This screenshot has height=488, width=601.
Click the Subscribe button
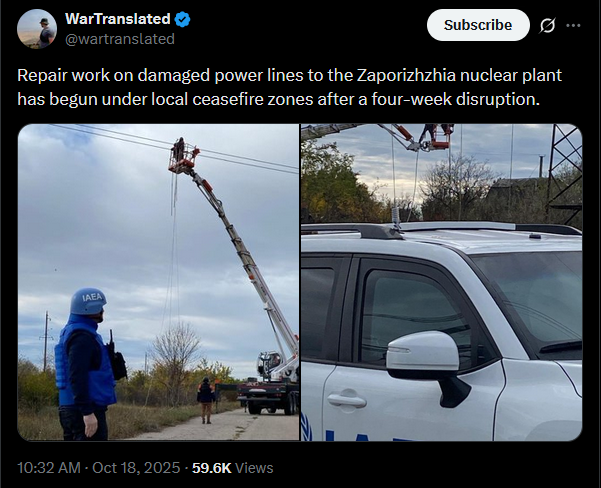[x=478, y=25]
